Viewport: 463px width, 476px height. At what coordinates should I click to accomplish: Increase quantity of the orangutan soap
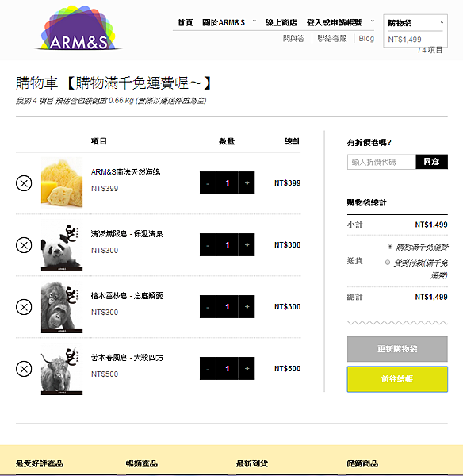click(247, 306)
